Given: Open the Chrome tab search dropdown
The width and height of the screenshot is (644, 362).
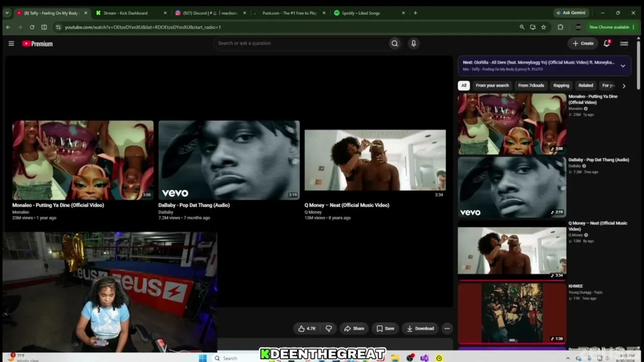Looking at the screenshot, I should point(7,13).
